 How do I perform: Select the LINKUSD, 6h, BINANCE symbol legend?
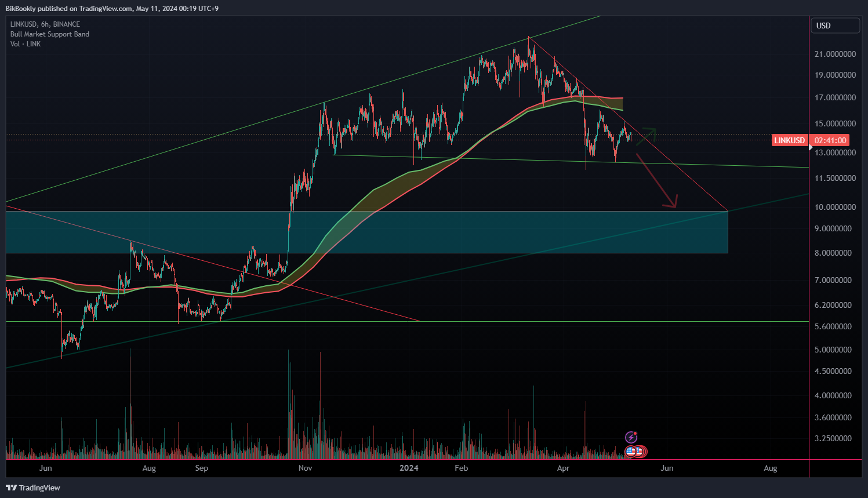coord(45,24)
